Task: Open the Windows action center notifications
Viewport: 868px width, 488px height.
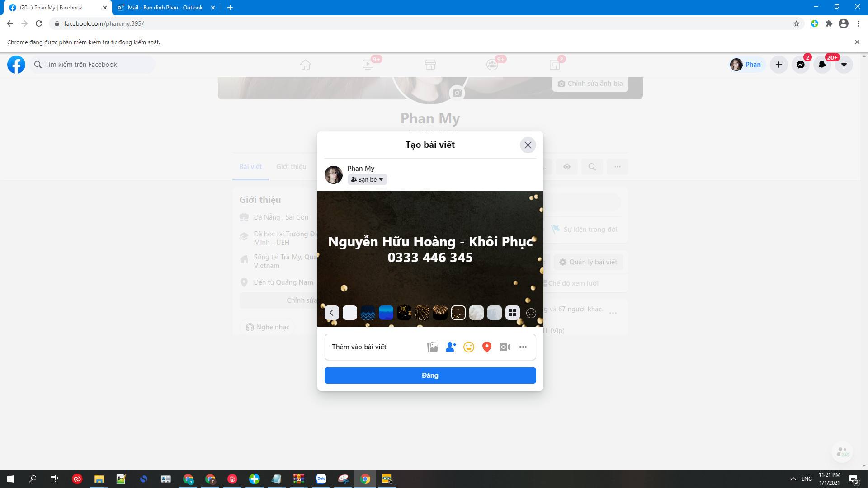Action: click(x=854, y=479)
